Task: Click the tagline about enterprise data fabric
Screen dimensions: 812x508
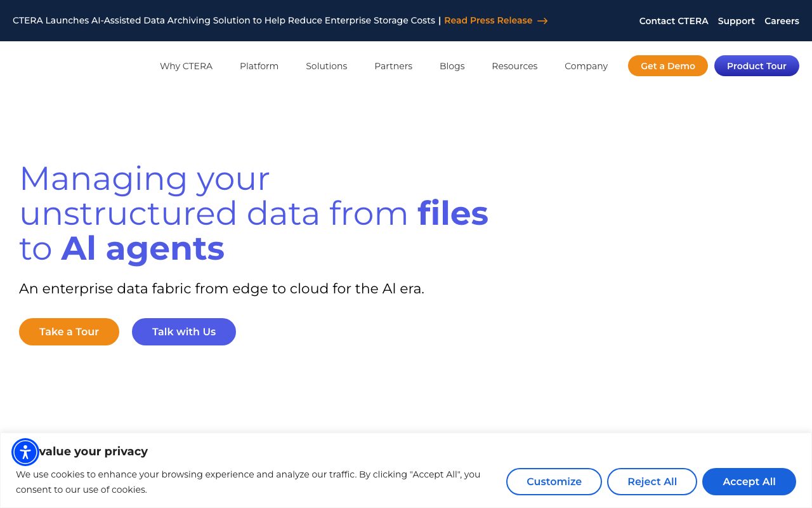Action: click(221, 288)
